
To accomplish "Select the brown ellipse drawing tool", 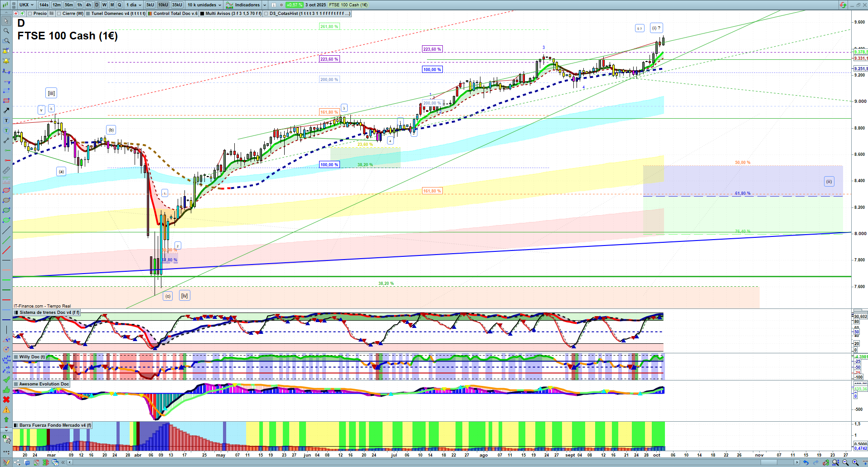I will [6, 200].
